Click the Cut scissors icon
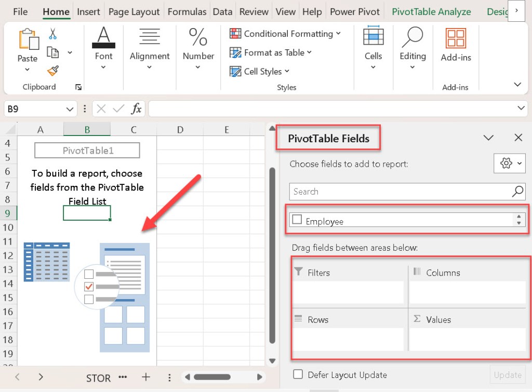Screen dimensions: 532x392 52,34
